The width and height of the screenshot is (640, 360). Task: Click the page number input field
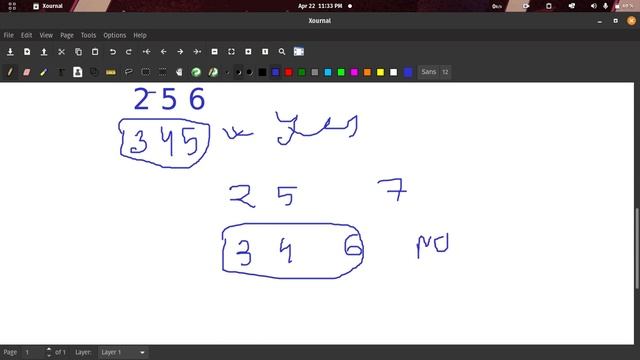33,352
